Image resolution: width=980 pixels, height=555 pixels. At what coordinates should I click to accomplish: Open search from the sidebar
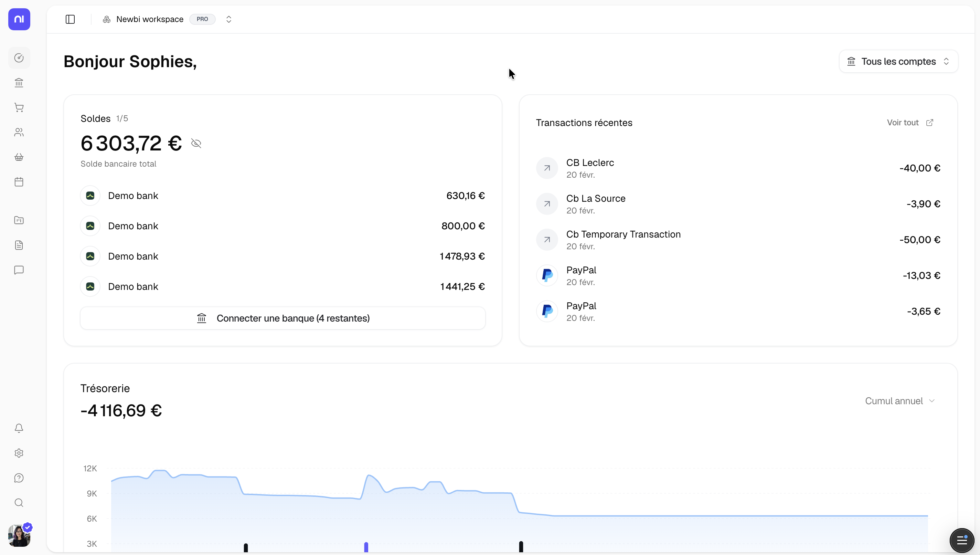coord(19,503)
